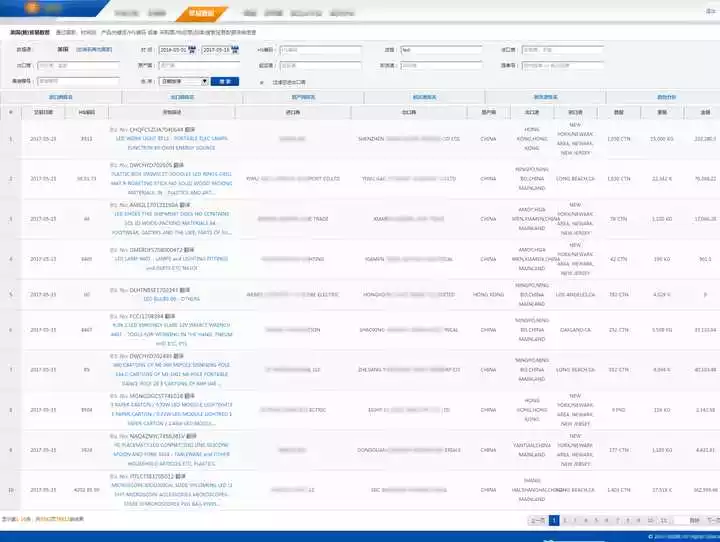
Task: Open the end date calendar picker icon
Action: 235,50
